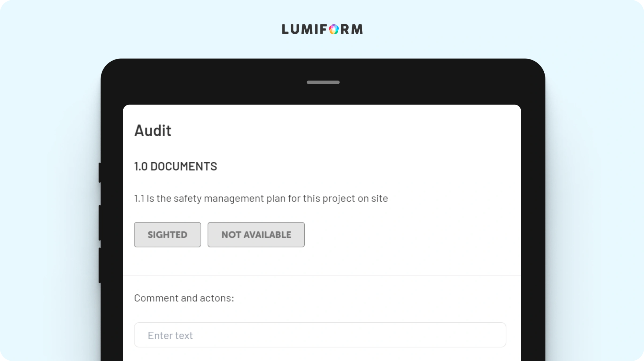Viewport: 644px width, 361px height.
Task: Click the lowest tablet side button
Action: pos(100,265)
